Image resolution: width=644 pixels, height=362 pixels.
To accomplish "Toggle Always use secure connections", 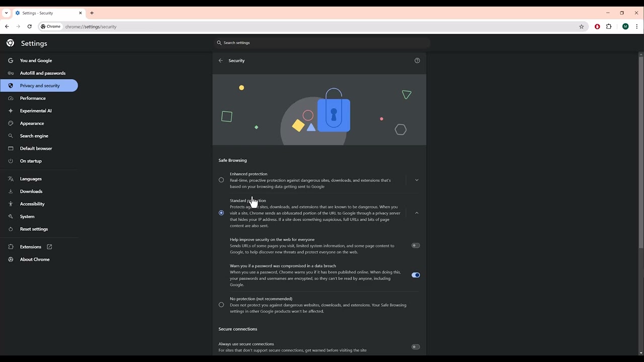I will point(416,347).
